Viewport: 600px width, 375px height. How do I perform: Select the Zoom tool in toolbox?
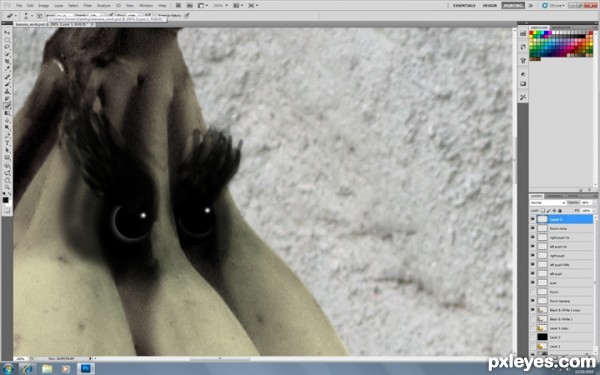coord(7,187)
